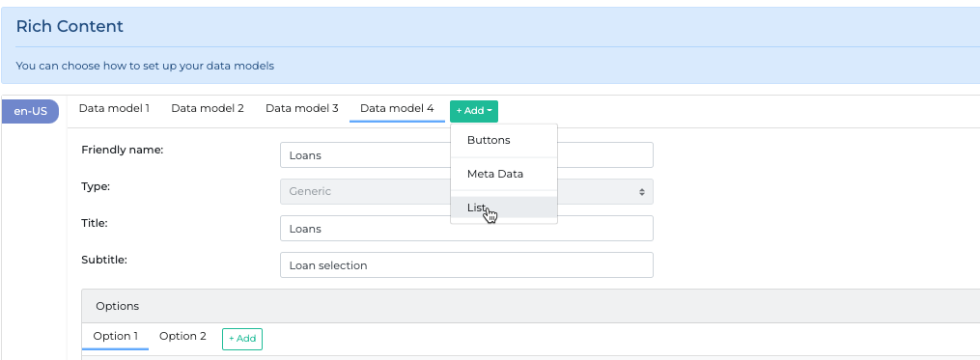The image size is (980, 360).
Task: Collapse the green + Add dropdown
Action: click(x=474, y=111)
